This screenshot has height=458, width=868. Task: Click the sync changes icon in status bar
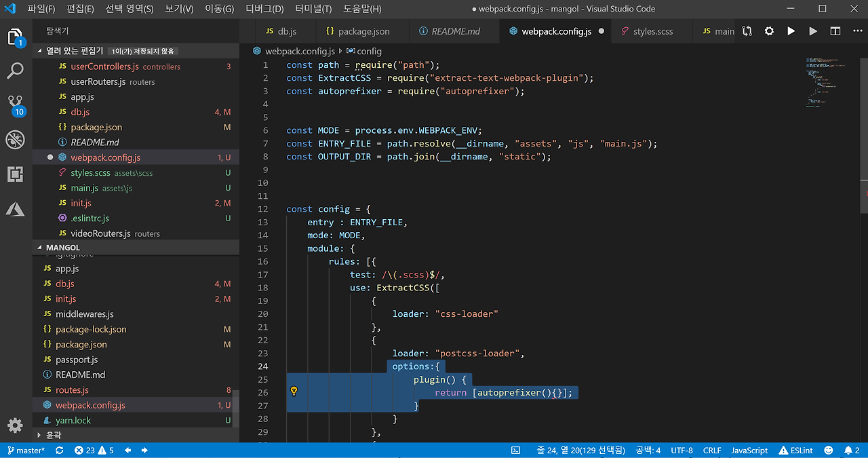click(60, 451)
